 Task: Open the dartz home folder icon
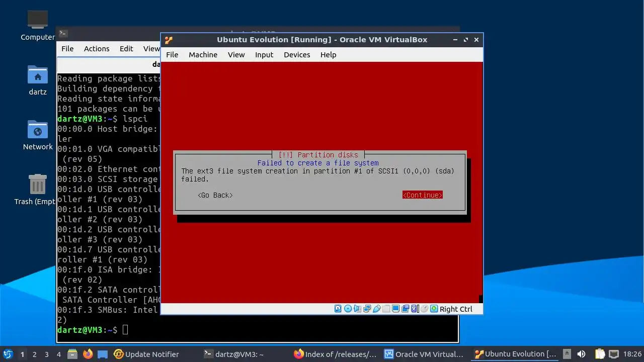(x=38, y=75)
